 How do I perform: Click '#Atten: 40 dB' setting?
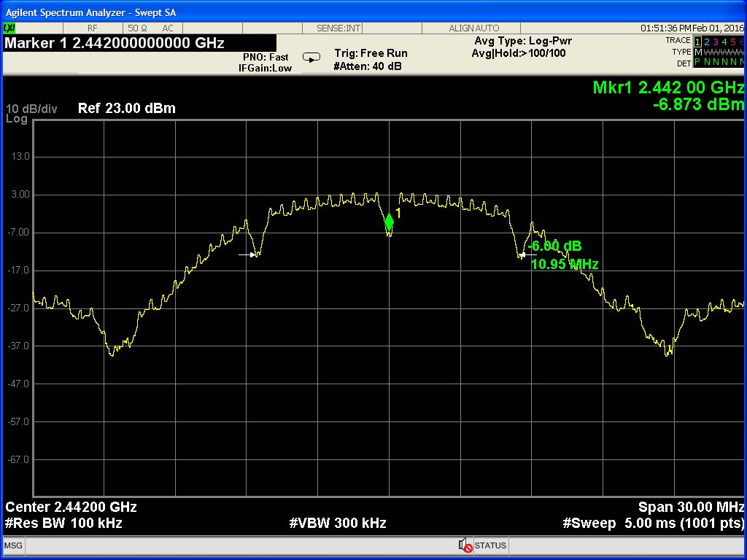[368, 66]
